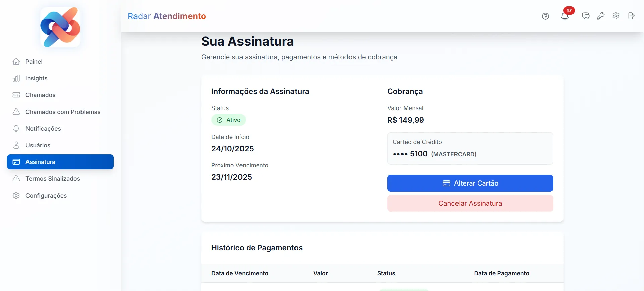Click Cancelar Assinatura button
The width and height of the screenshot is (644, 291).
pos(470,203)
